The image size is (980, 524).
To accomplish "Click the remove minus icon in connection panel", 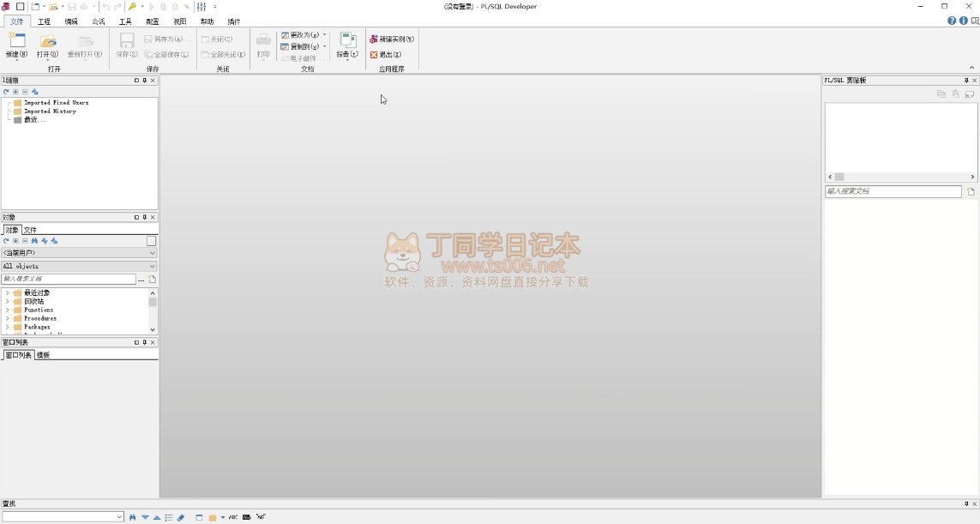I will pyautogui.click(x=25, y=91).
